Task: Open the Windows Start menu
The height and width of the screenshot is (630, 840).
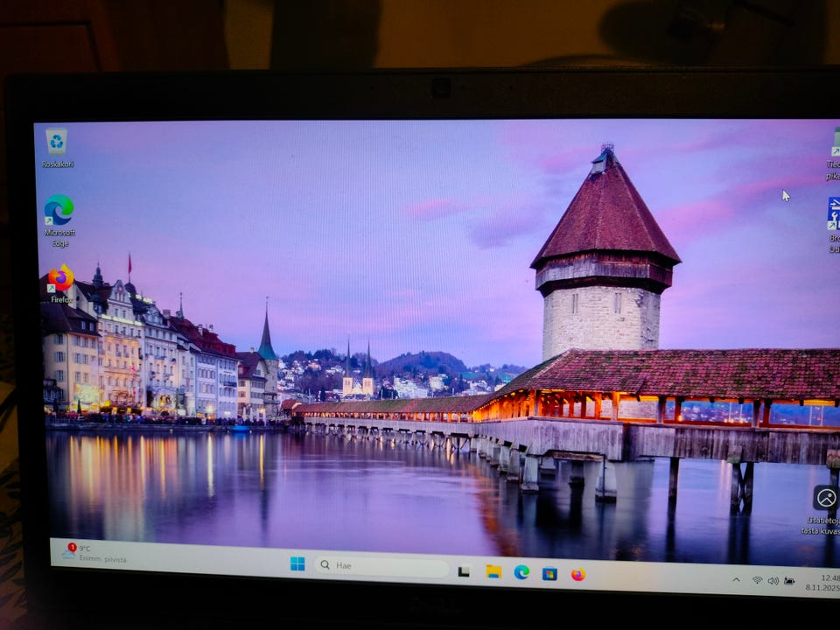Action: click(297, 563)
